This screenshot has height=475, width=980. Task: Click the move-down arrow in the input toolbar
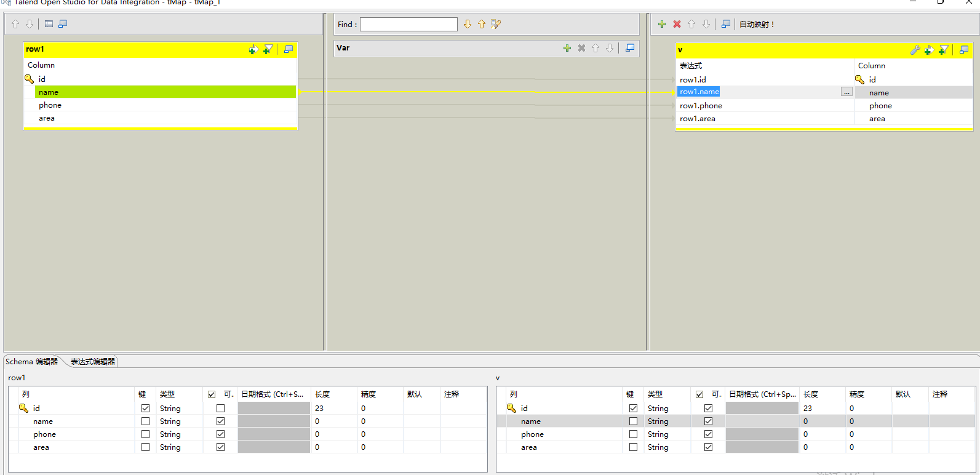29,24
